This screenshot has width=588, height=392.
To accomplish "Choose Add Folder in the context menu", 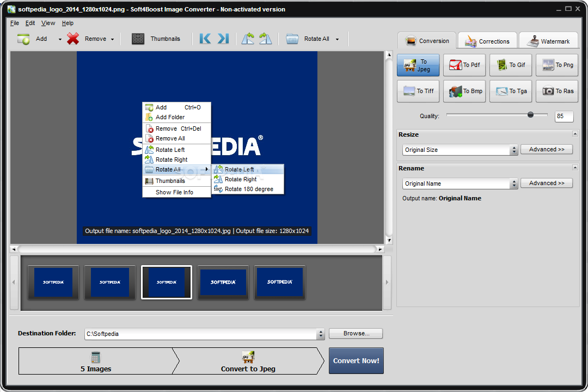I will click(x=176, y=117).
